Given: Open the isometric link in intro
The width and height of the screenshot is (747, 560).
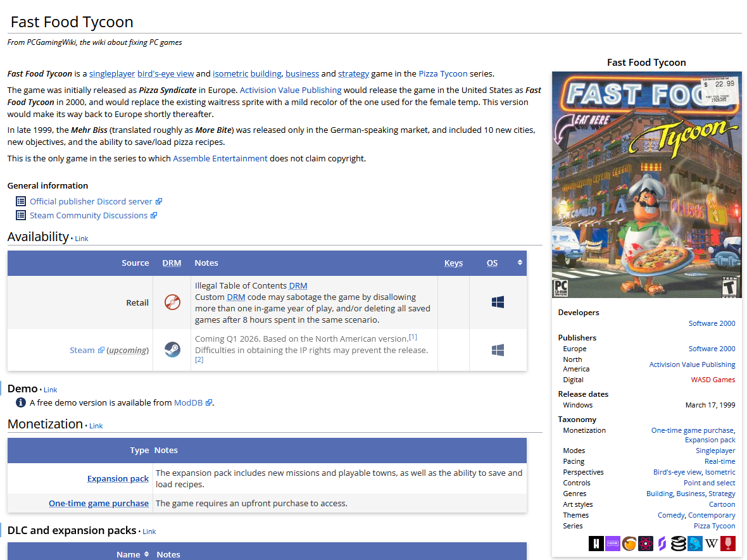Looking at the screenshot, I should pos(230,74).
